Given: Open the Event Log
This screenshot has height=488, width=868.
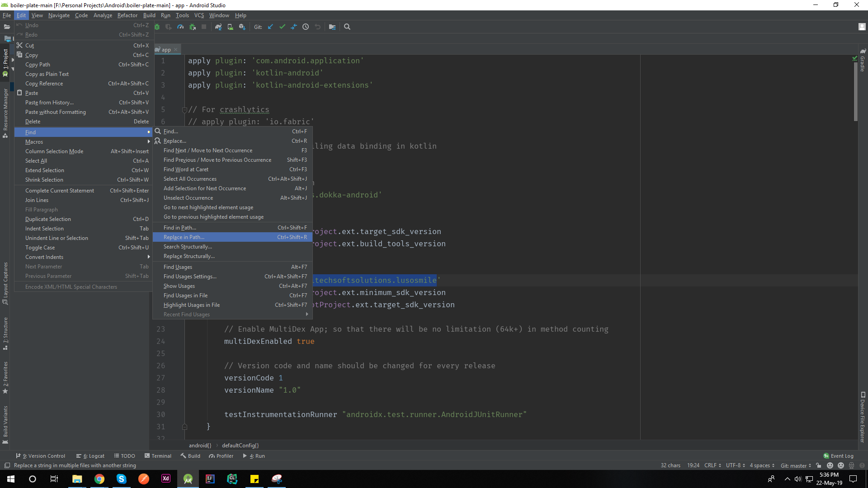Looking at the screenshot, I should tap(839, 456).
